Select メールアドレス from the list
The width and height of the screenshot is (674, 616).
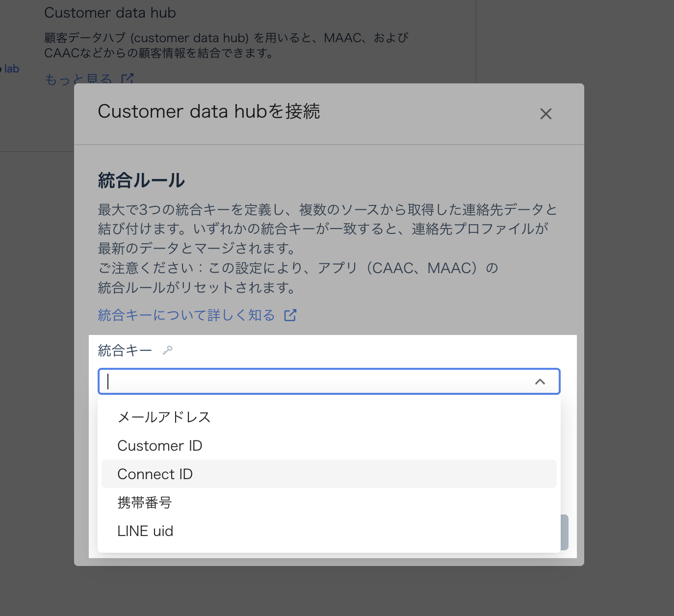coord(164,417)
